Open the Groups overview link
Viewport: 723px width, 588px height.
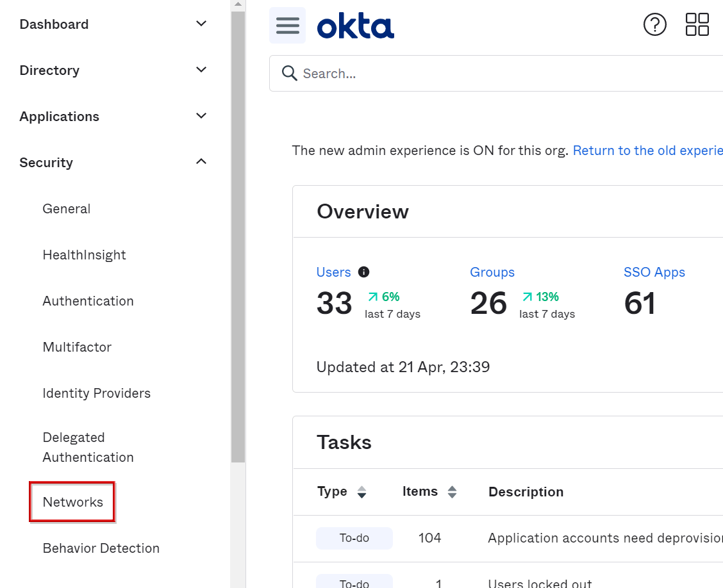click(x=492, y=272)
